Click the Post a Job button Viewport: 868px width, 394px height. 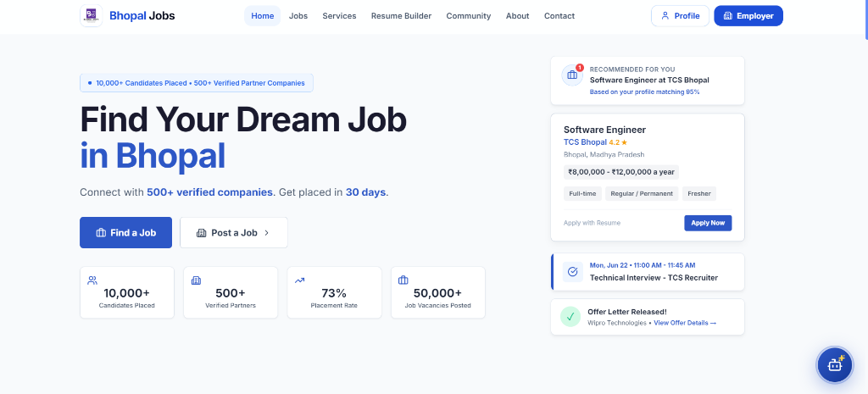pyautogui.click(x=234, y=232)
